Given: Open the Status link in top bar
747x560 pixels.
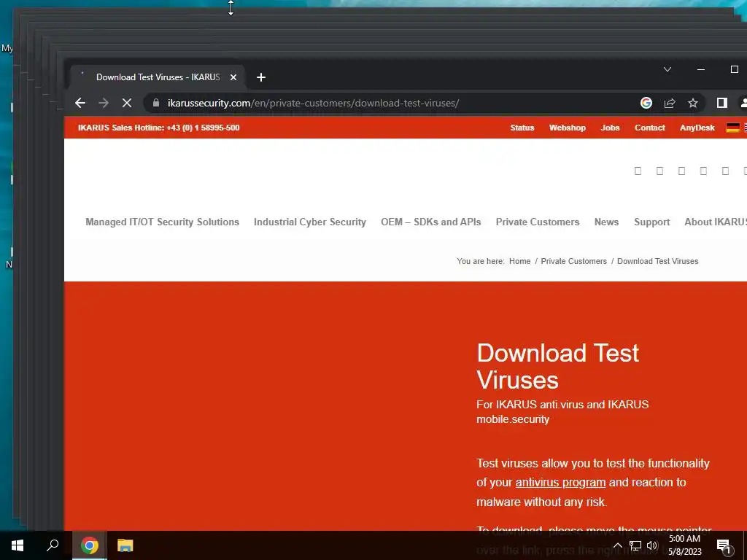Looking at the screenshot, I should pyautogui.click(x=522, y=128).
